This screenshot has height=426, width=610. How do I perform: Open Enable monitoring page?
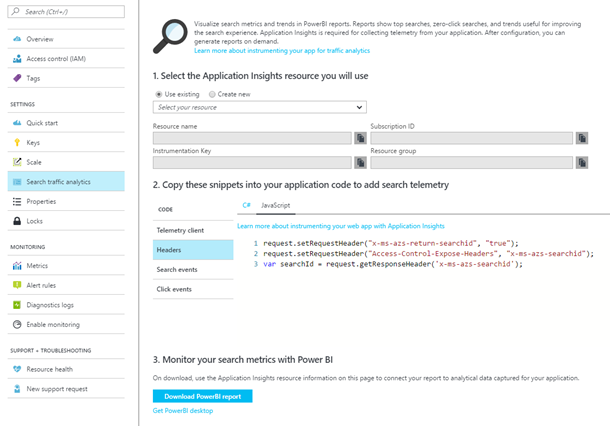click(66, 324)
